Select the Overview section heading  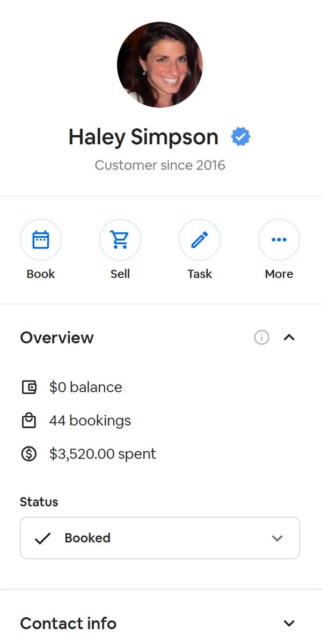[56, 338]
